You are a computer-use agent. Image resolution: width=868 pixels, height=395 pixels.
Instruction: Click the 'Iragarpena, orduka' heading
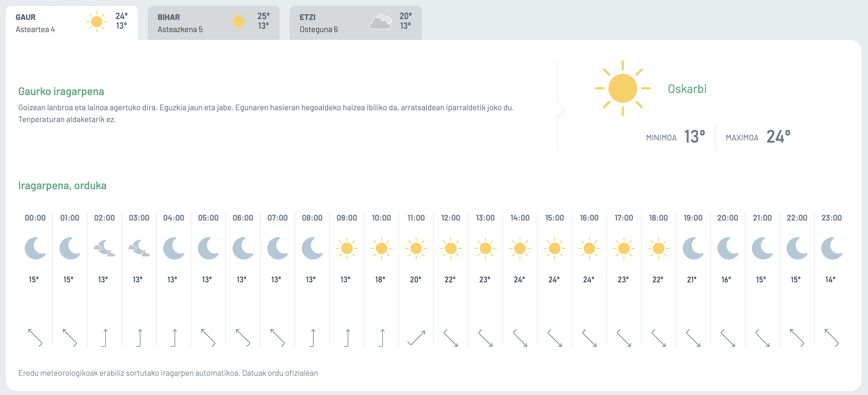(x=62, y=186)
